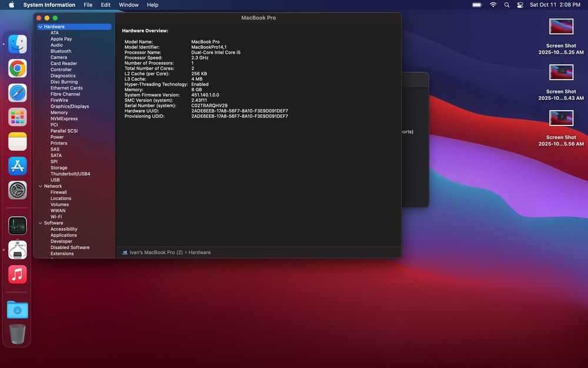Click the serial number C02TRARQHV29
Screen dimensions: 588x368
click(x=209, y=105)
